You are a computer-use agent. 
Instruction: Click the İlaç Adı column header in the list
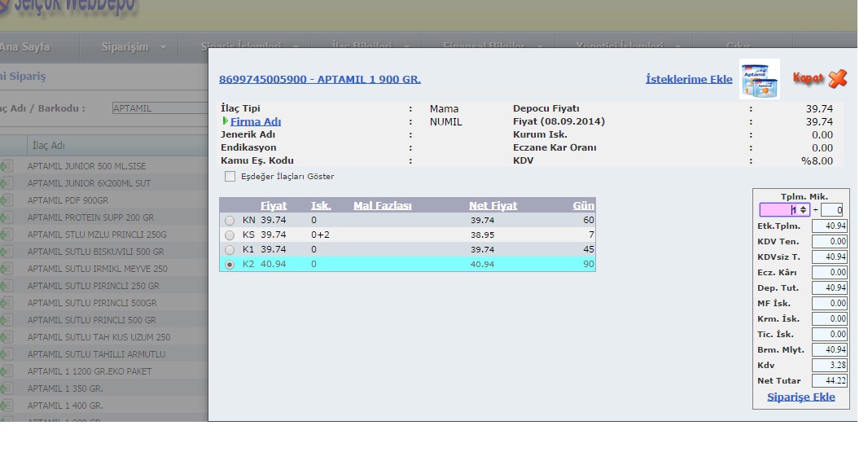click(48, 146)
